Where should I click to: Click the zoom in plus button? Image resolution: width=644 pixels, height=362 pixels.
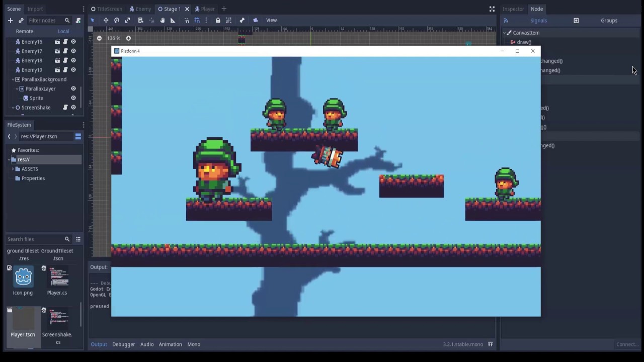(x=128, y=38)
